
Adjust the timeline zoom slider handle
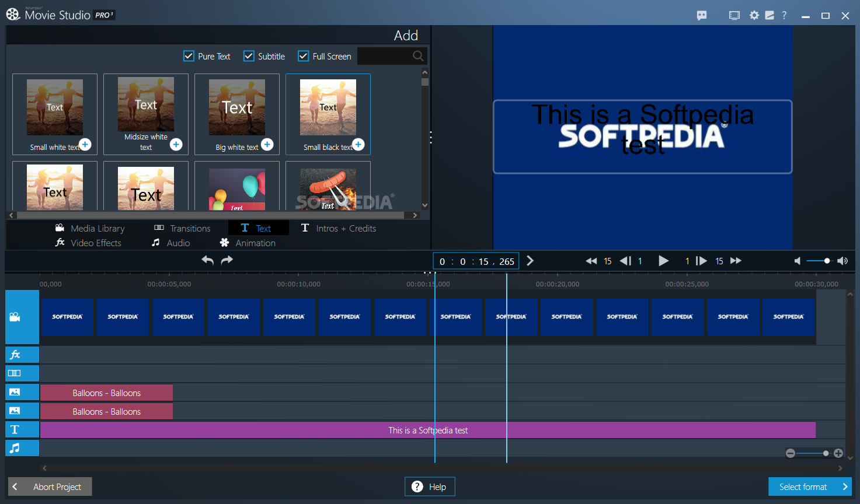[x=826, y=453]
